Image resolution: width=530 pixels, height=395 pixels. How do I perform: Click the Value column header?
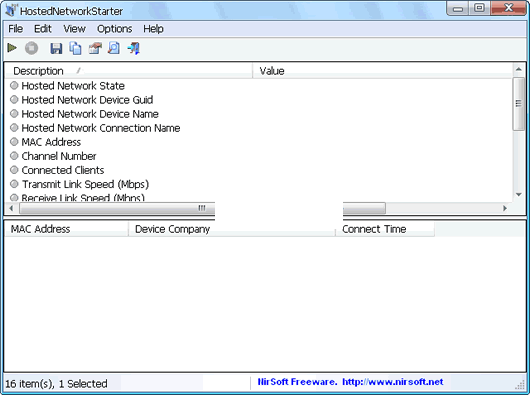[x=382, y=71]
